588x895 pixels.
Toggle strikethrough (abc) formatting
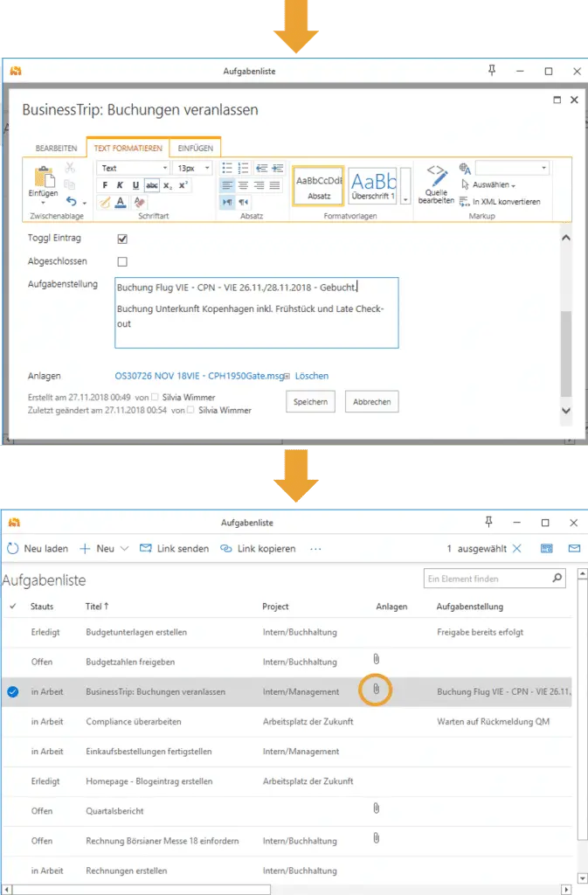tap(152, 185)
